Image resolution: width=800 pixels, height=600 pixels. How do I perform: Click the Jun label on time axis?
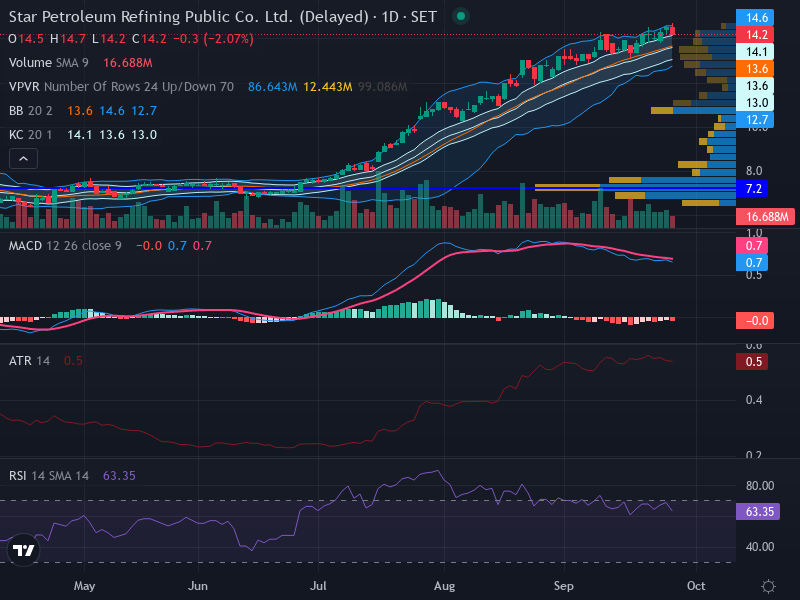pos(197,586)
